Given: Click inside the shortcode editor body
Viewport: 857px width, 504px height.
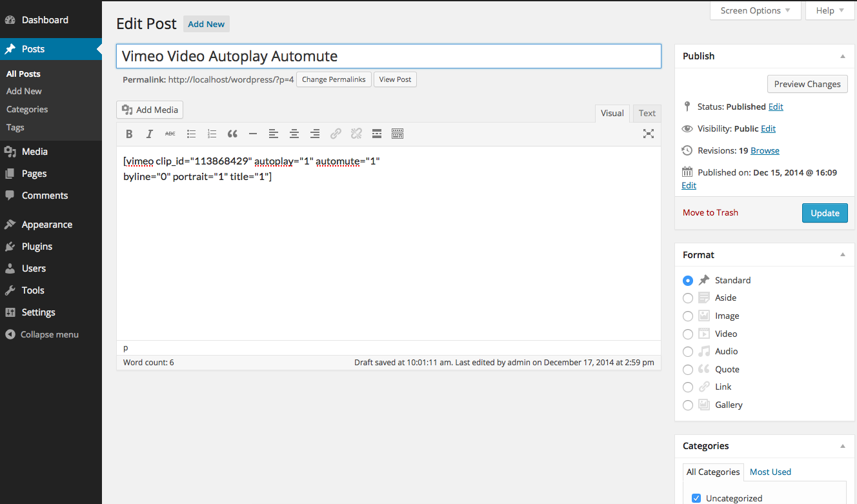Looking at the screenshot, I should pos(388,243).
